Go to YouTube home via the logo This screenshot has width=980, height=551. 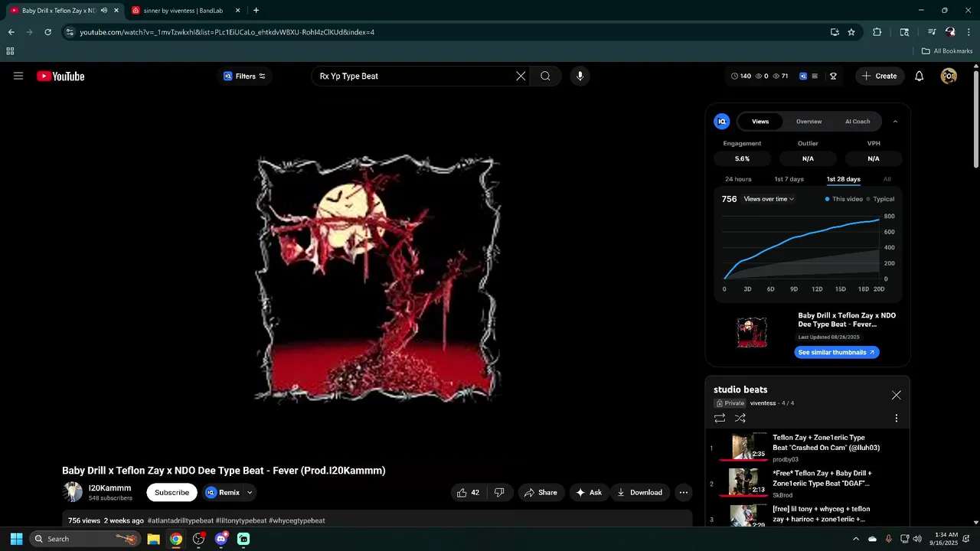click(60, 76)
